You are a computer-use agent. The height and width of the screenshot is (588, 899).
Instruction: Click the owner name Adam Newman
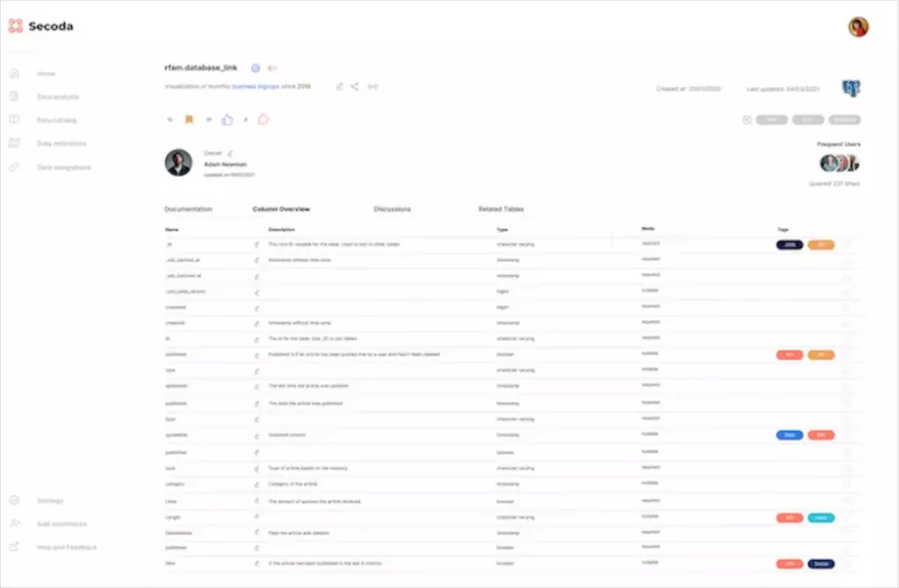click(x=226, y=164)
